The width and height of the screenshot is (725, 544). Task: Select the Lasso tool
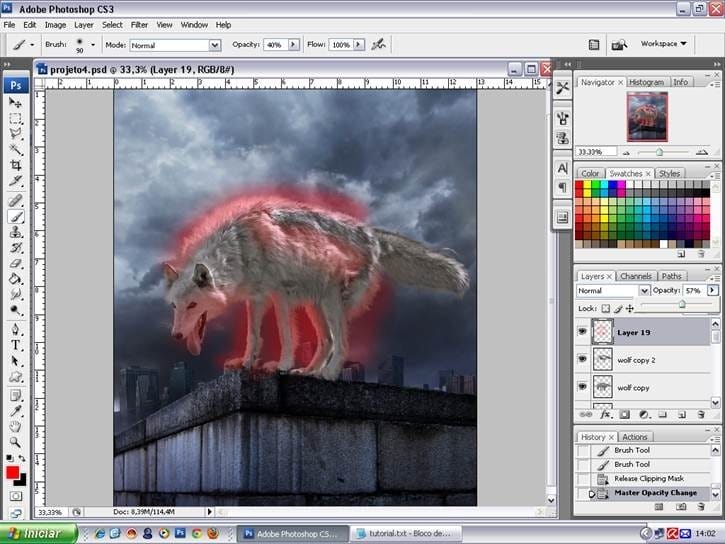coord(15,134)
